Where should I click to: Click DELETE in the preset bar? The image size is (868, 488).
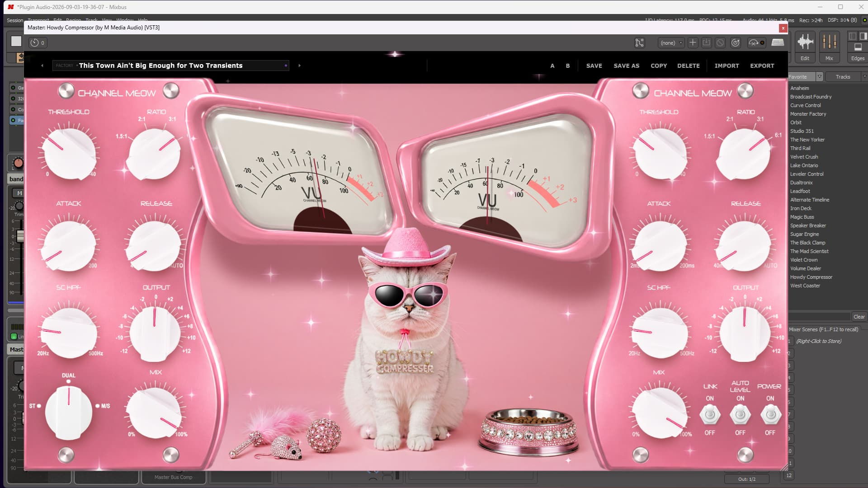click(689, 66)
